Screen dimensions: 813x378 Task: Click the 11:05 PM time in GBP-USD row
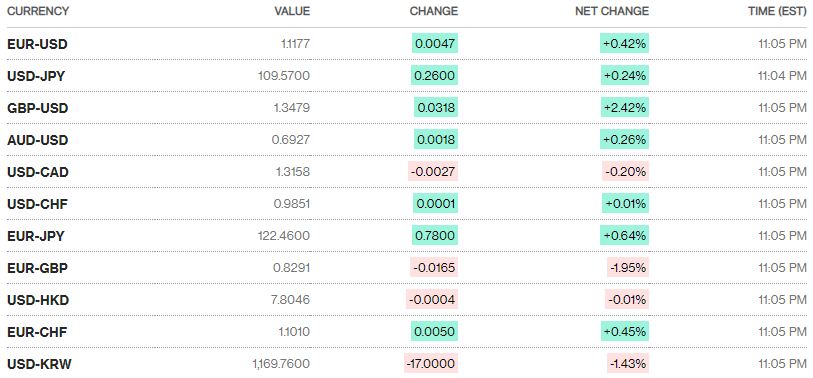click(782, 108)
